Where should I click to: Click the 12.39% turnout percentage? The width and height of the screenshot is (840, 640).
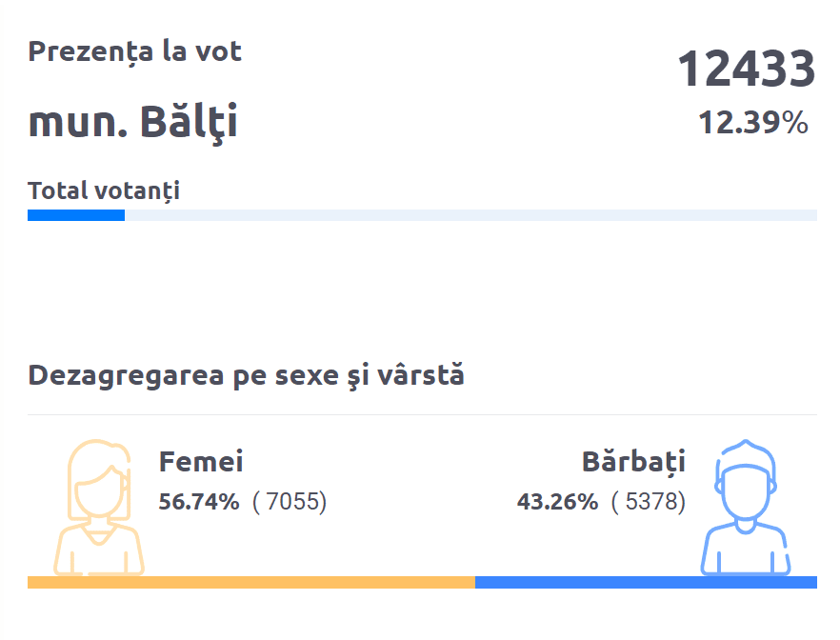pos(752,123)
